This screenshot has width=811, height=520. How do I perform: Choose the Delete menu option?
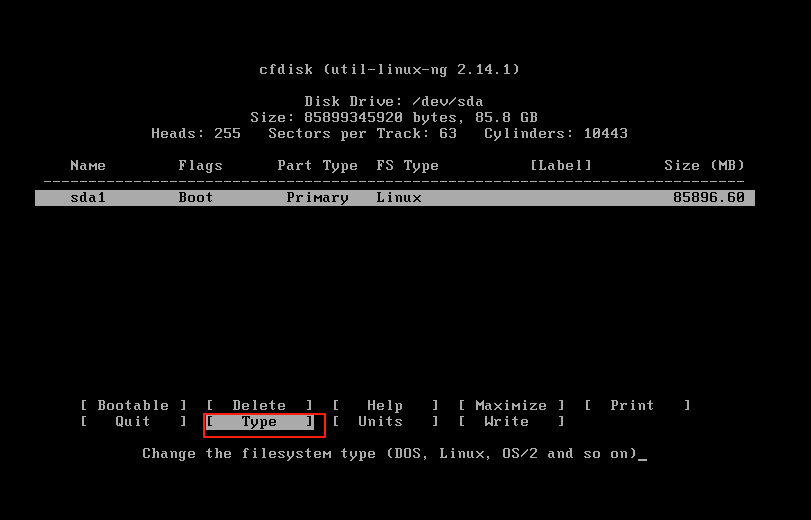[x=259, y=405]
